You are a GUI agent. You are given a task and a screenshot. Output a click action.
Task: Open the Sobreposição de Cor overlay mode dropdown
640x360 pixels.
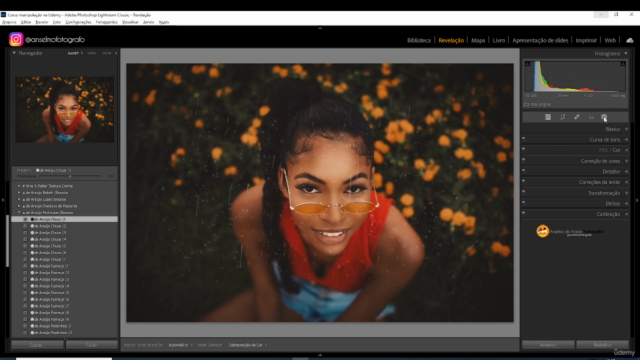coord(247,345)
